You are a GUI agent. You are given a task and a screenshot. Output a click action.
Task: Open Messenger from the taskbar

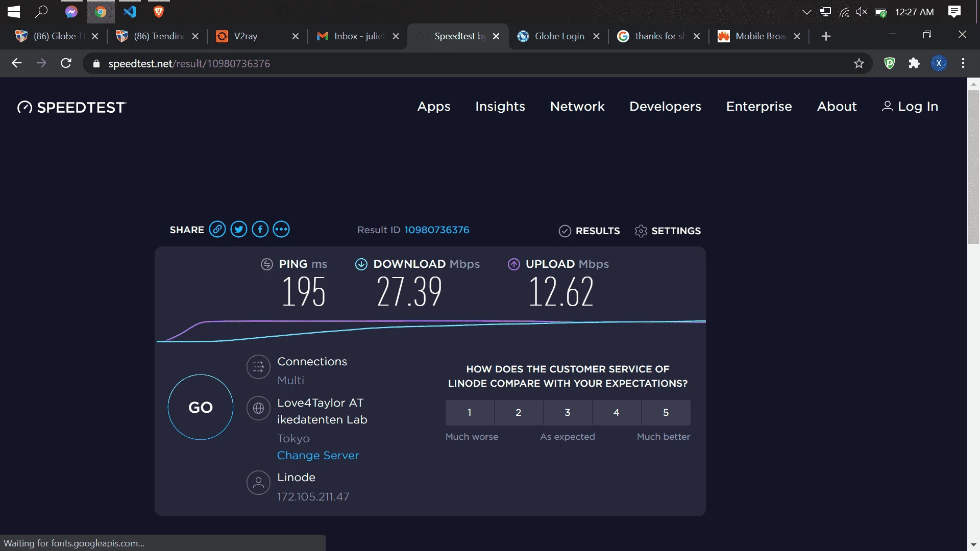pos(71,12)
